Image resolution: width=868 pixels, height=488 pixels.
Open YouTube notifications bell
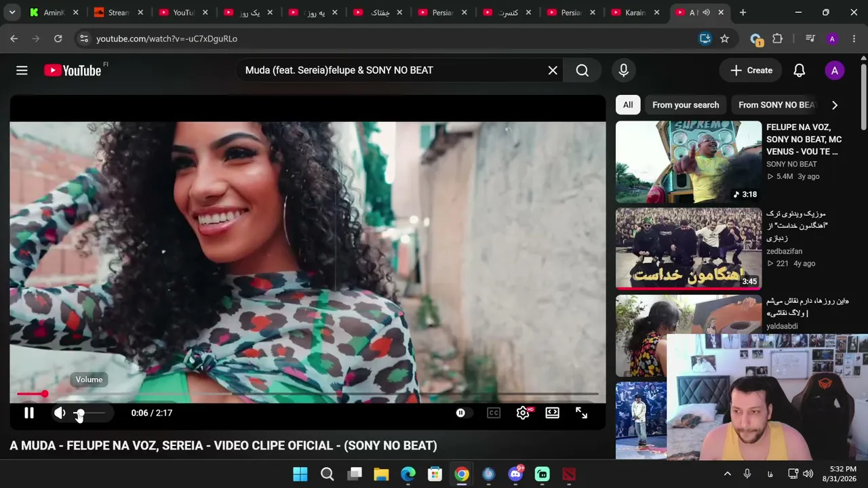pos(800,70)
